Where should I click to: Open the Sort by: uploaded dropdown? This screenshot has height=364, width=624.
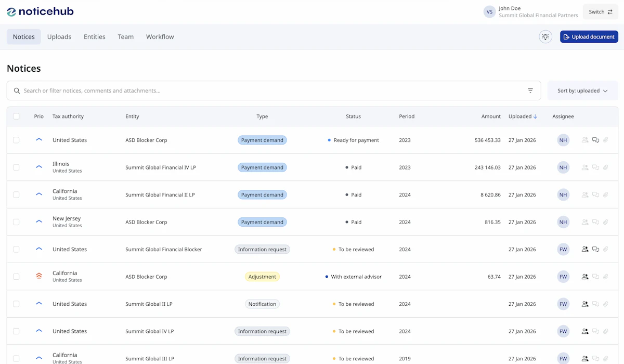point(582,90)
